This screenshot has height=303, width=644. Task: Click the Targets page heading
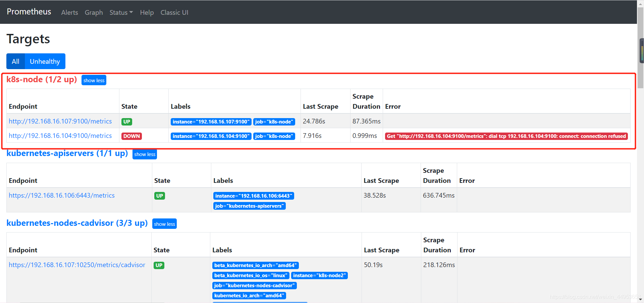29,39
